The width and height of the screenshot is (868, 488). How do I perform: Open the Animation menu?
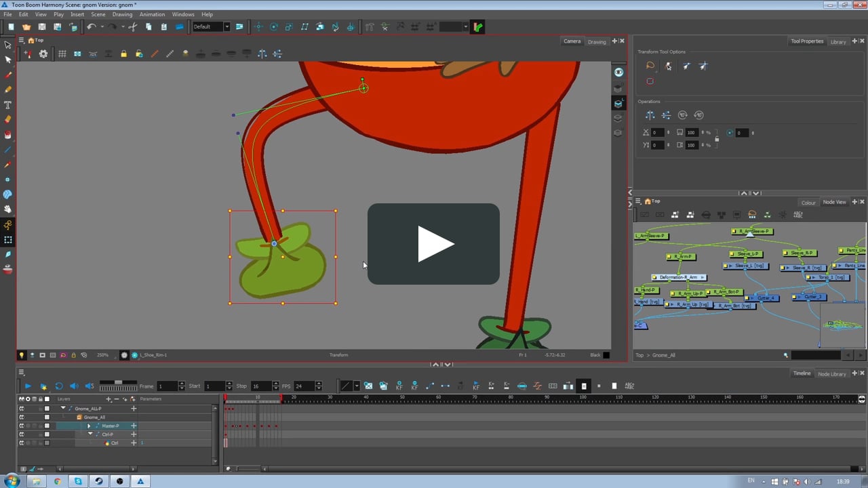(x=152, y=14)
